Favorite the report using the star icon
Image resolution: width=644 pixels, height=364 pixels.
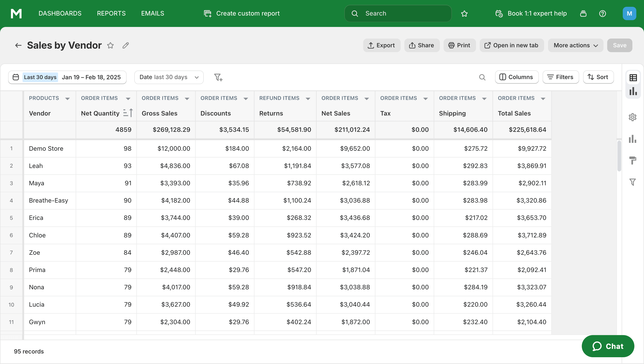tap(110, 45)
